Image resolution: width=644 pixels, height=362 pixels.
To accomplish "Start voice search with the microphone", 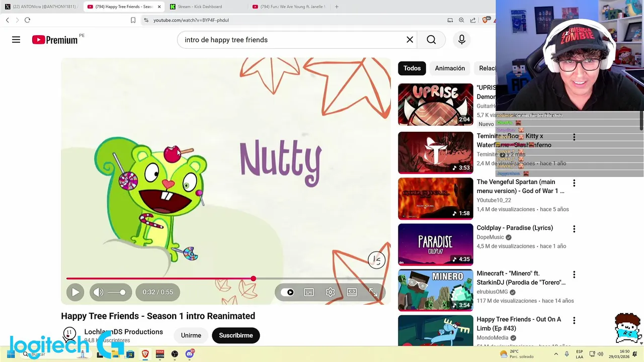I will (x=462, y=40).
